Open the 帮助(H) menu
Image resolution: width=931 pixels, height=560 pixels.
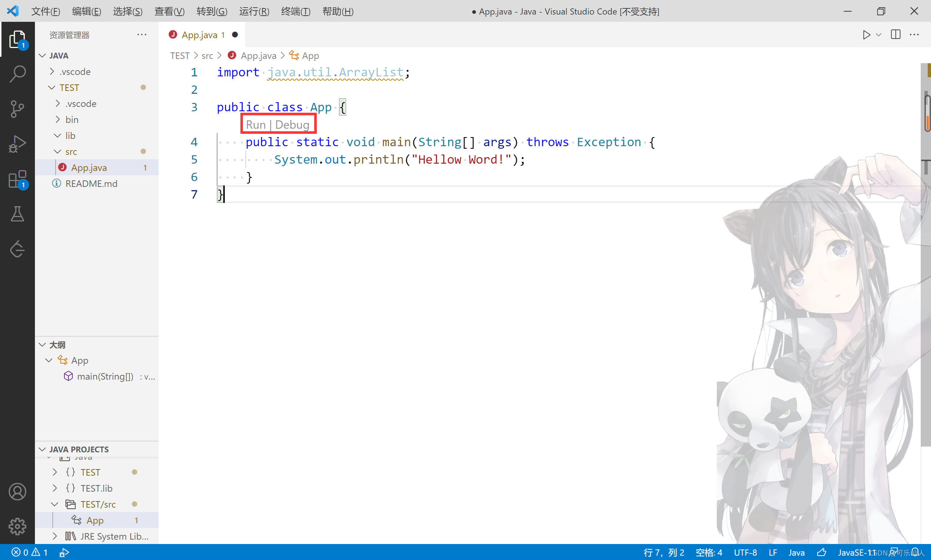338,11
